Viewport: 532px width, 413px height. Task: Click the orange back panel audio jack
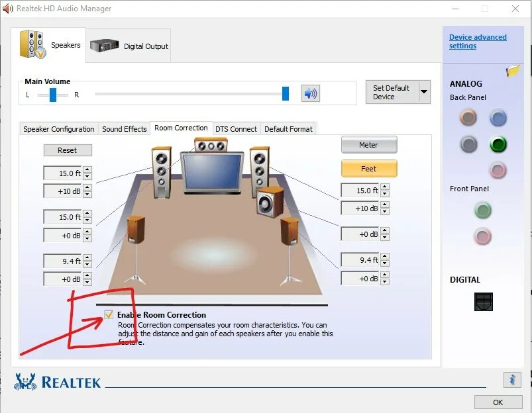click(468, 118)
